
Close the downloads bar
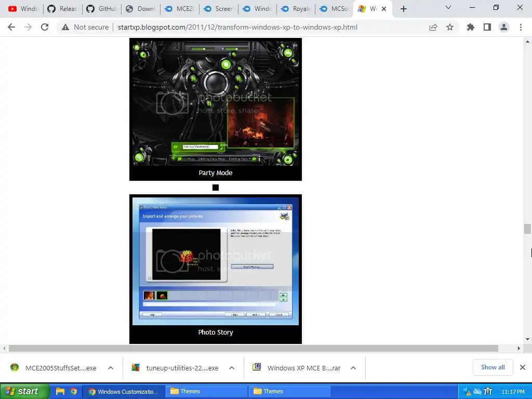[x=523, y=367]
